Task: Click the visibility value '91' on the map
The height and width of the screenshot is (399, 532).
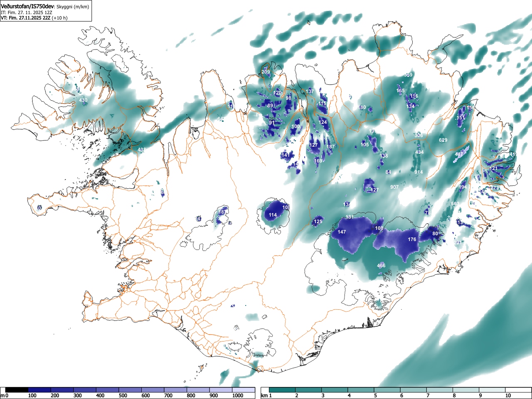Action: click(272, 123)
